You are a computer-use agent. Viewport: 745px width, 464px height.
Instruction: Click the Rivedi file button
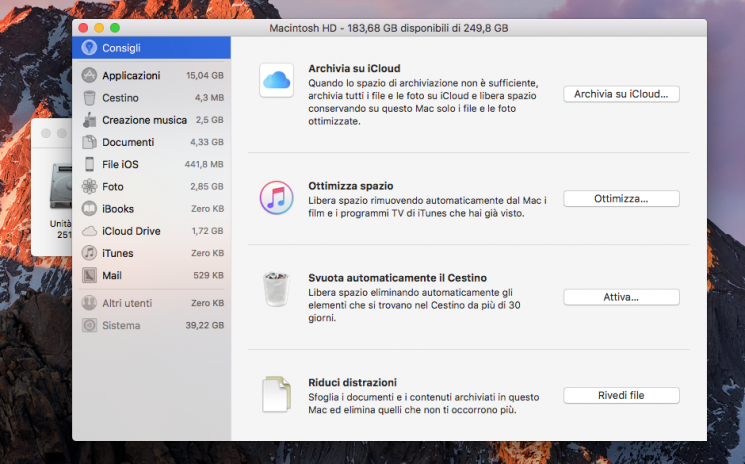click(621, 395)
